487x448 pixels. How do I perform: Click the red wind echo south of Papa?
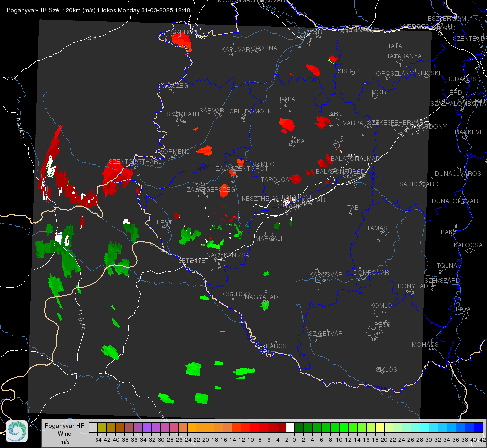click(287, 125)
